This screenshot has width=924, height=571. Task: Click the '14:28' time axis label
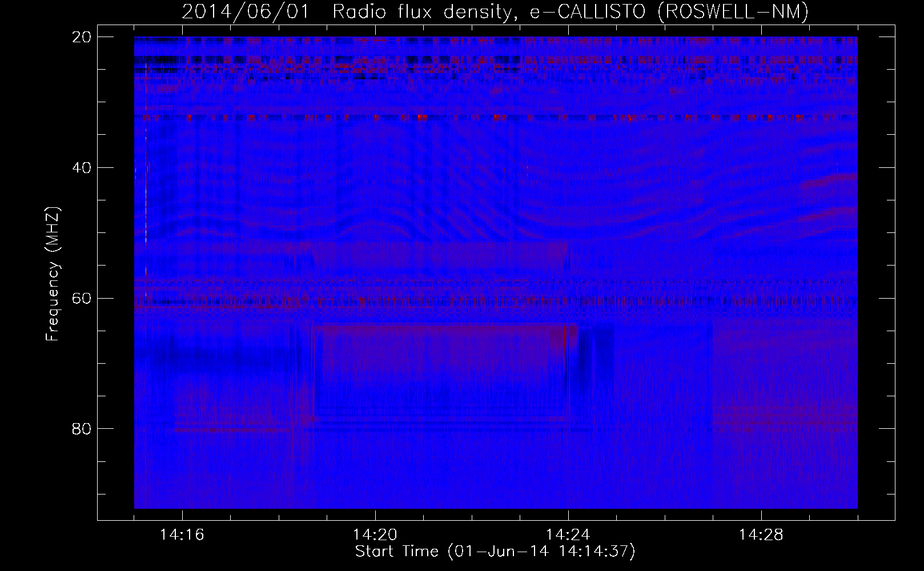click(x=761, y=535)
